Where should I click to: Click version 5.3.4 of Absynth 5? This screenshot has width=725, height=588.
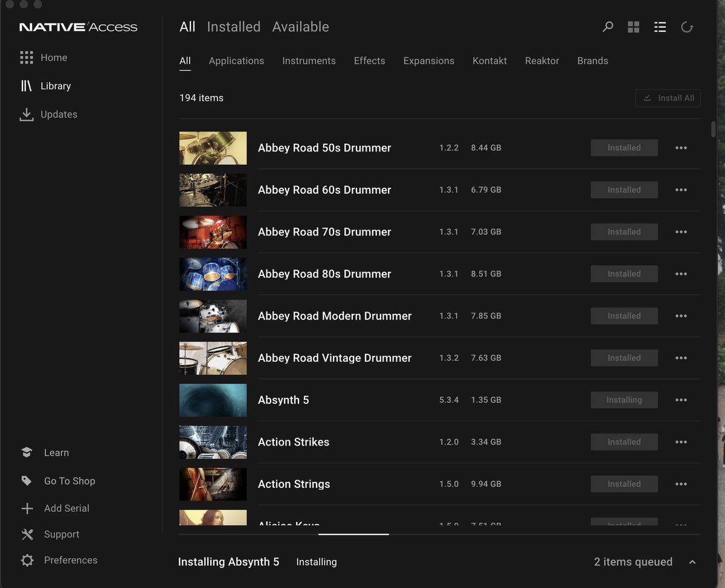click(x=449, y=400)
